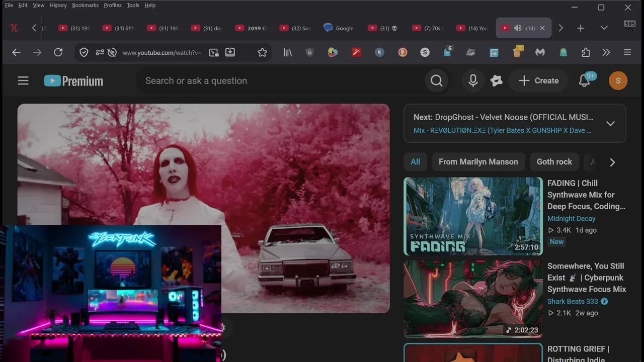
Task: Show more filter chips to the right
Action: click(x=612, y=162)
